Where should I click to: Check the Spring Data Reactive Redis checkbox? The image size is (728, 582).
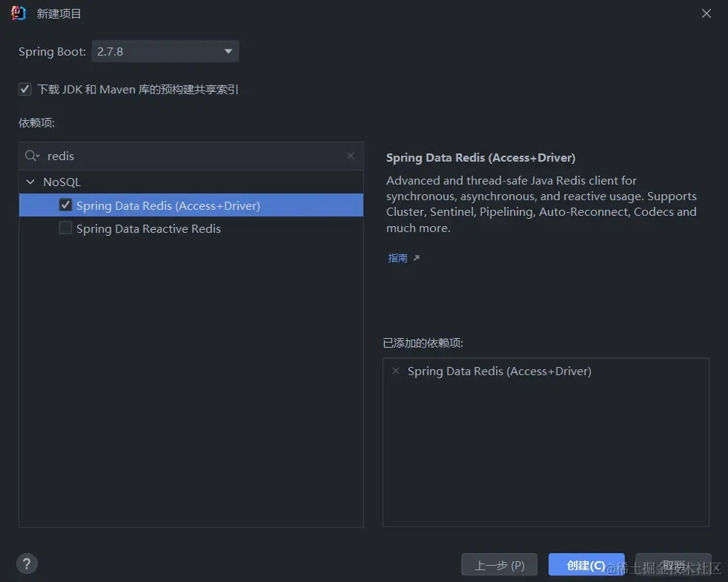pyautogui.click(x=65, y=228)
